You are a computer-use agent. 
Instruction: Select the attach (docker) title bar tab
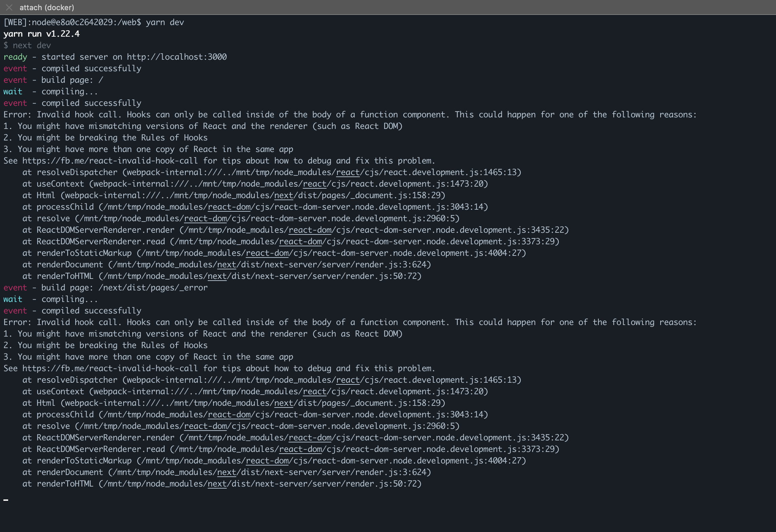[47, 7]
